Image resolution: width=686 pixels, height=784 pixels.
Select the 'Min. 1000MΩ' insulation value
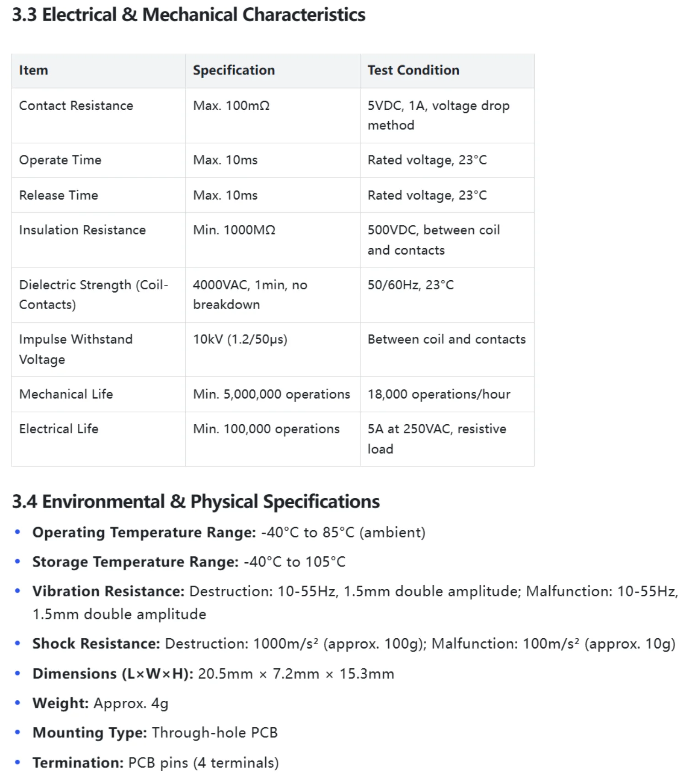point(234,230)
